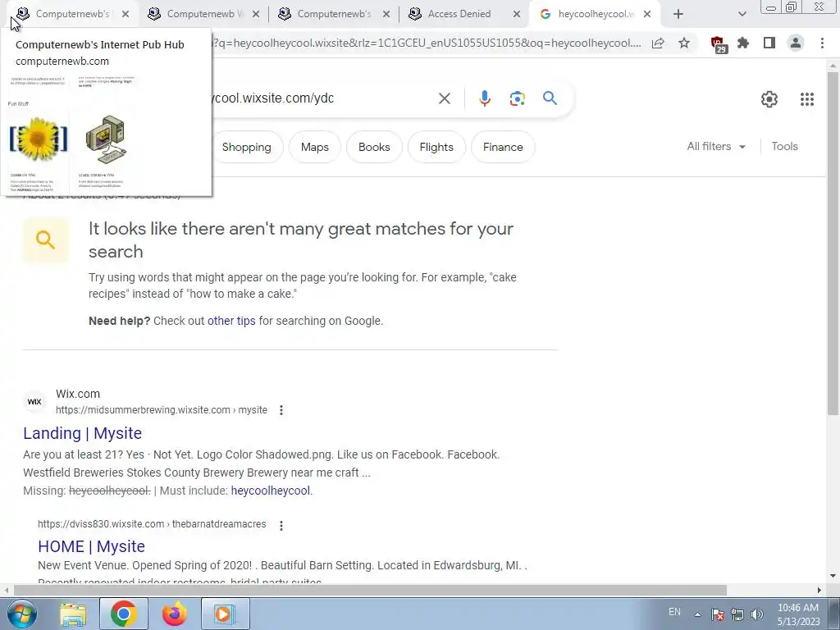Search by voice with the microphone icon
The width and height of the screenshot is (840, 630).
coord(484,98)
